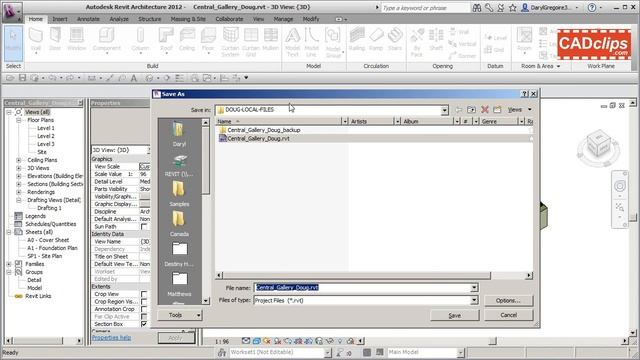Open the Tools dropdown in Save As
Image resolution: width=640 pixels, height=360 pixels.
pyautogui.click(x=180, y=315)
